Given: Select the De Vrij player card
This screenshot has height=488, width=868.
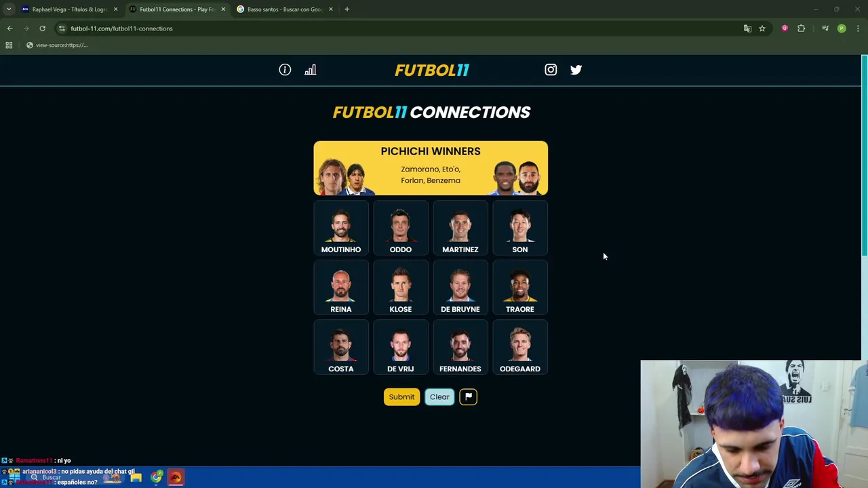Looking at the screenshot, I should [401, 347].
